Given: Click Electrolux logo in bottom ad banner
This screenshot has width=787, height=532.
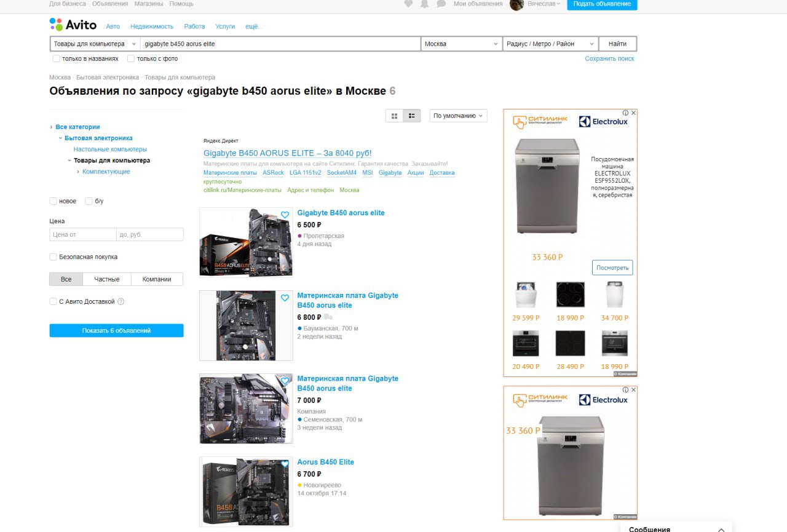Looking at the screenshot, I should tap(603, 400).
